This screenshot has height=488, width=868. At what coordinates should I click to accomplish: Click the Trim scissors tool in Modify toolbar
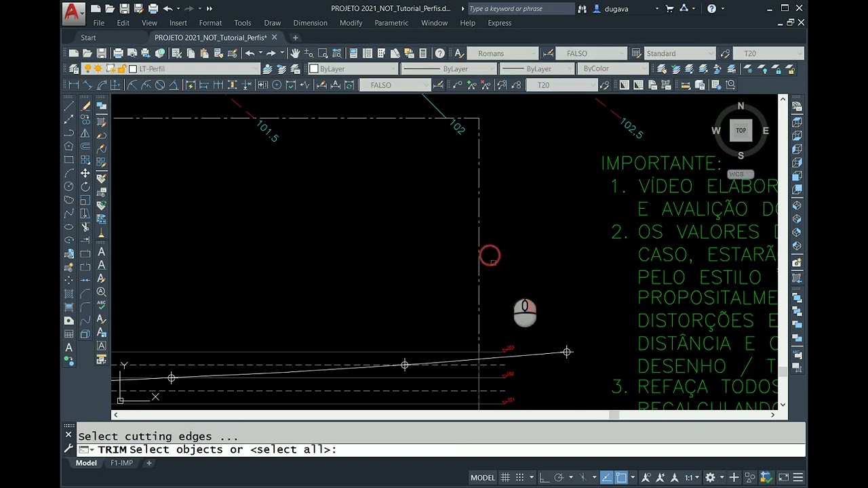(x=85, y=227)
